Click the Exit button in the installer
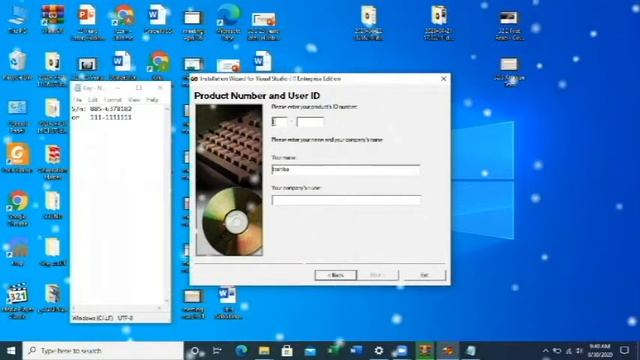 pyautogui.click(x=424, y=275)
